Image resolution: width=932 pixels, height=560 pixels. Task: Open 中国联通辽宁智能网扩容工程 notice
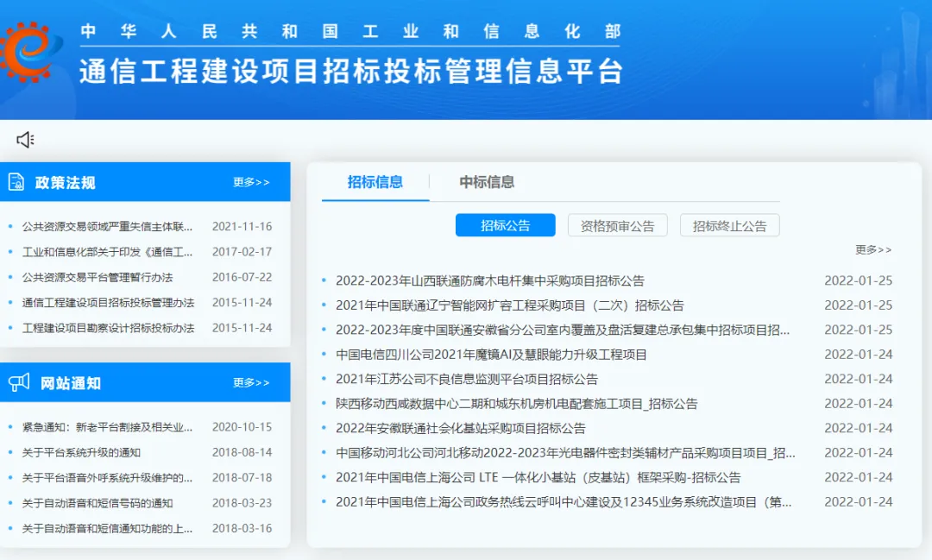pyautogui.click(x=509, y=305)
